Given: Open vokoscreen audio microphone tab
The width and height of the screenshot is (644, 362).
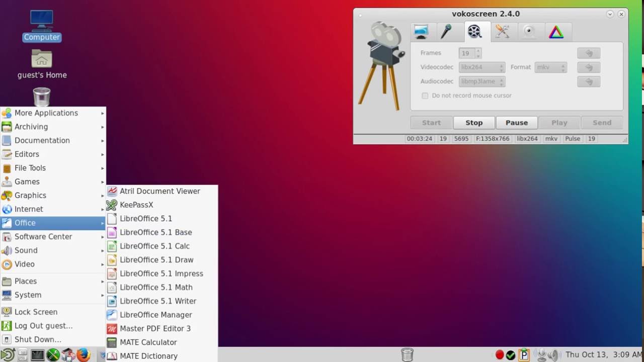Looking at the screenshot, I should (447, 32).
